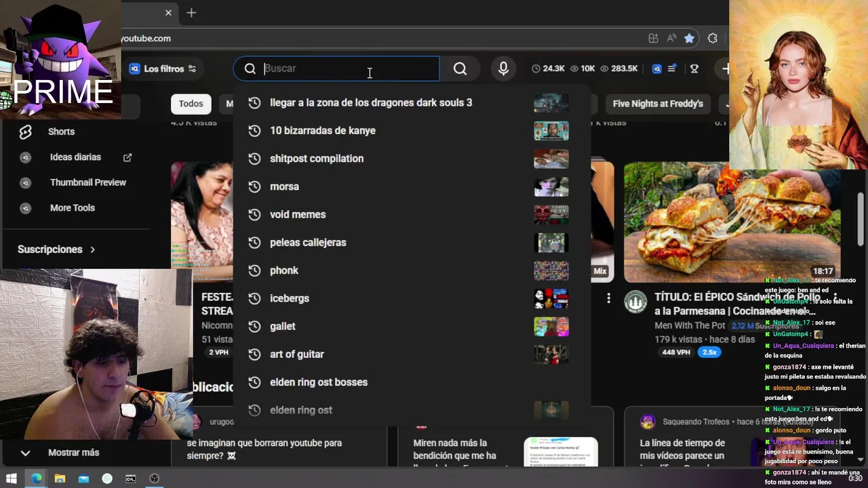Open the Saqueando Trofeos post author
This screenshot has width=868, height=488.
tap(696, 422)
